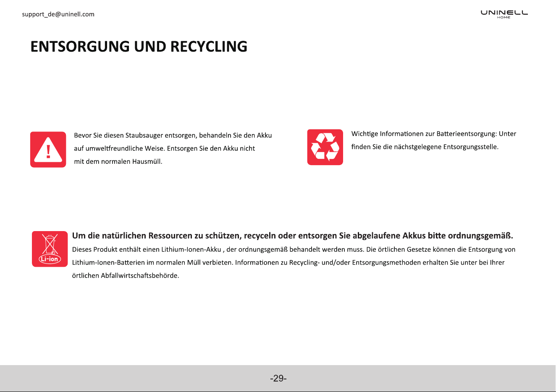Viewport: 556px width, 392px height.
Task: Click the 'auf umweltfreundliche Weise' text line
Action: point(165,148)
